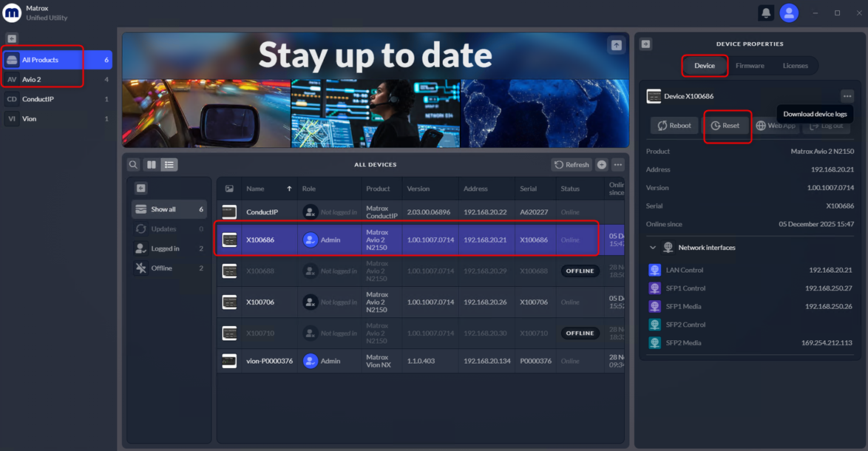
Task: Open the notifications bell icon
Action: 765,13
